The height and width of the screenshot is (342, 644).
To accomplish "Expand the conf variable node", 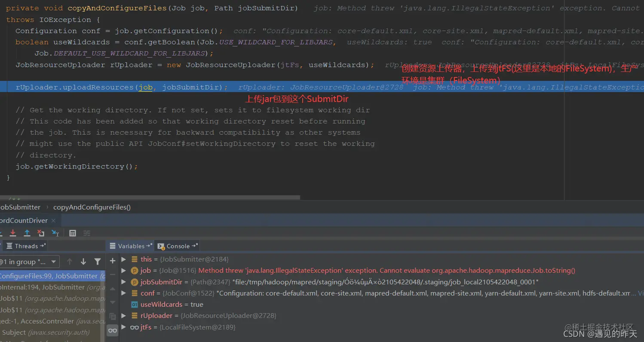I will click(124, 293).
